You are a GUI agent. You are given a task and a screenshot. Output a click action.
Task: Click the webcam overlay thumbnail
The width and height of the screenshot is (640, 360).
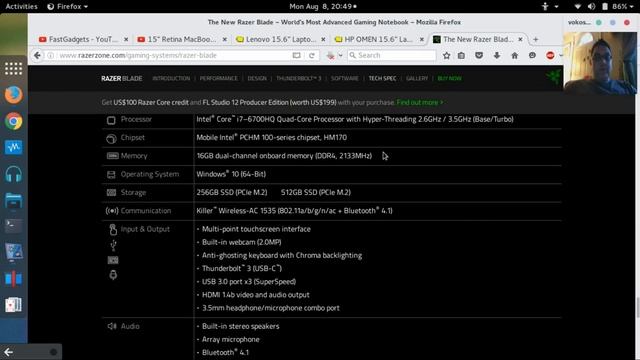pyautogui.click(x=600, y=63)
